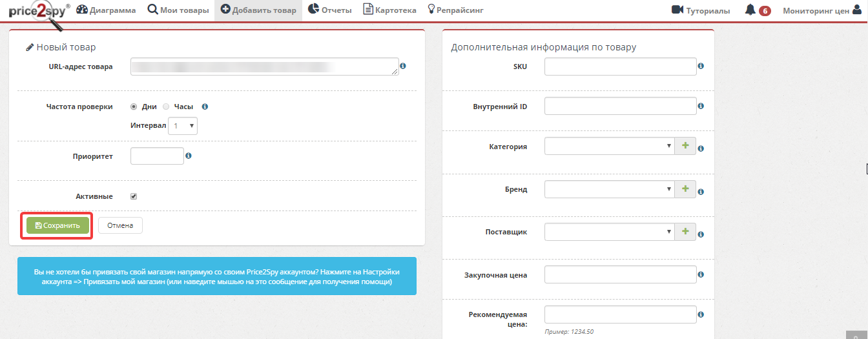Open the Туториалы menu
The image size is (868, 339).
[x=701, y=10]
